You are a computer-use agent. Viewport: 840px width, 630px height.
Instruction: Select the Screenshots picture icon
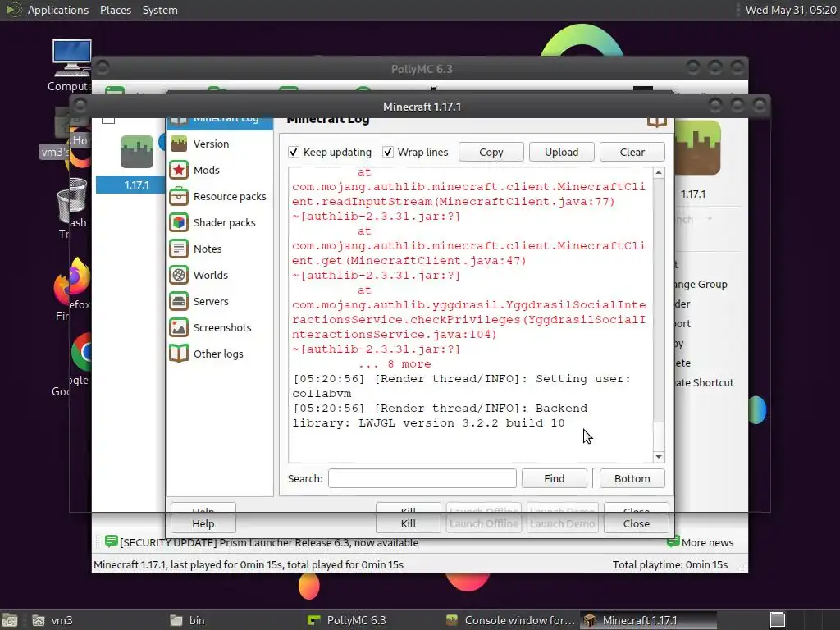tap(179, 327)
